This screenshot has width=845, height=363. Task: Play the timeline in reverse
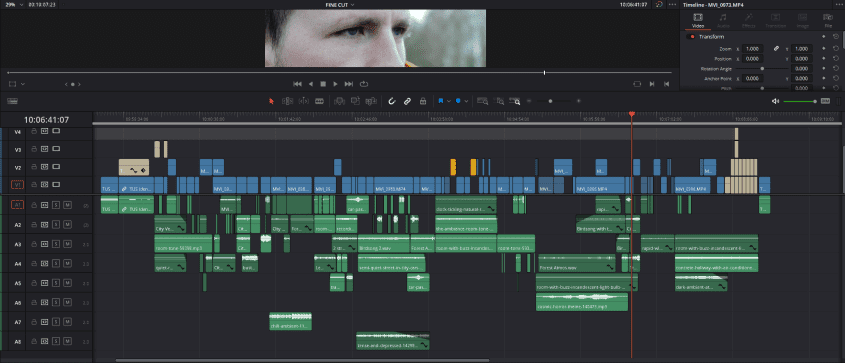click(310, 84)
